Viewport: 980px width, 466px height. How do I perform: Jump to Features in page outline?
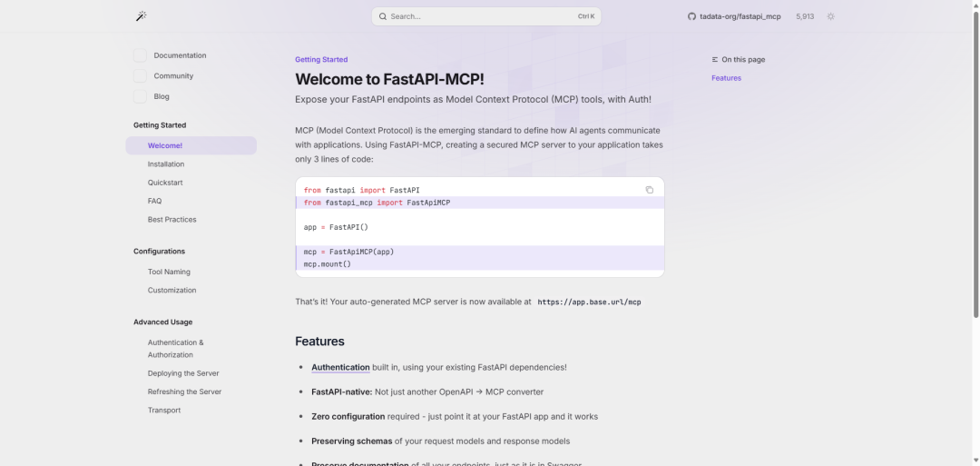pyautogui.click(x=726, y=78)
